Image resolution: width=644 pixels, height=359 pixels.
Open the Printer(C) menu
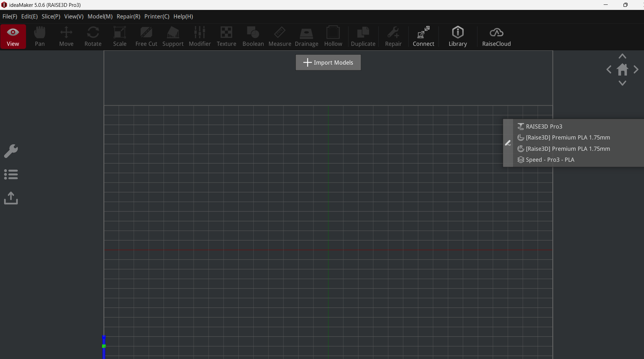[157, 16]
